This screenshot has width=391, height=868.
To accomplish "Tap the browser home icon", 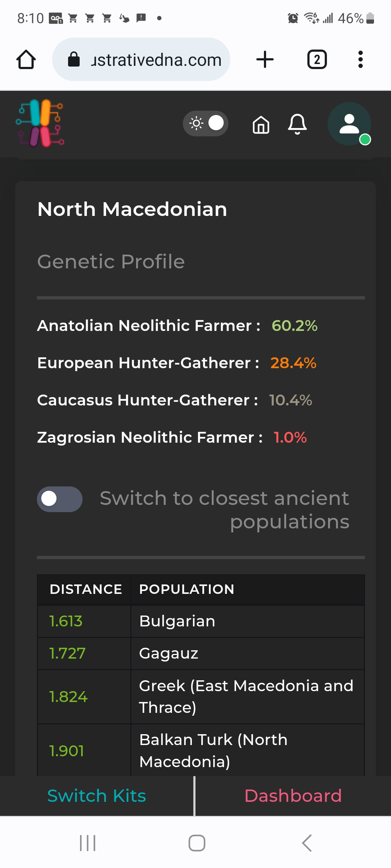I will 26,59.
